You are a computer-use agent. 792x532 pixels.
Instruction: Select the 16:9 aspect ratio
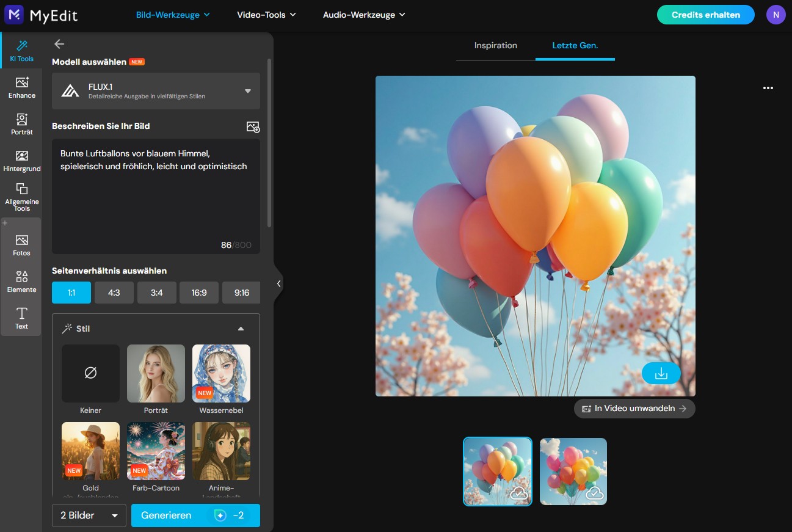coord(199,293)
